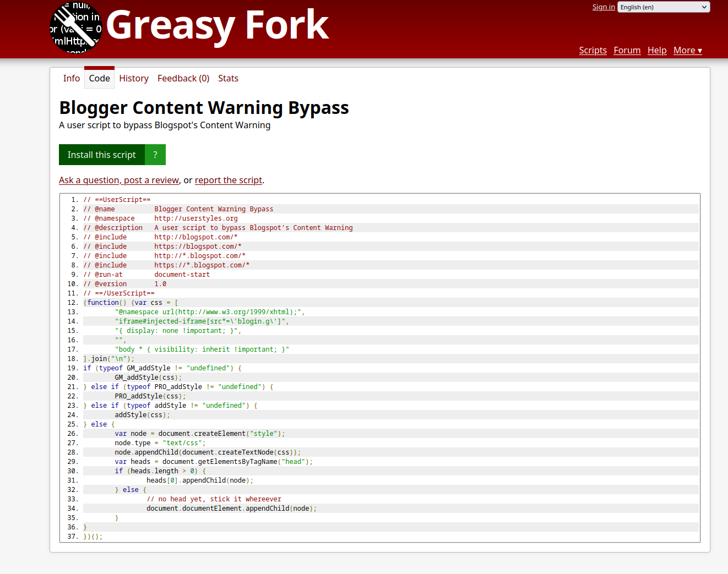
Task: Open the Forum link
Action: pyautogui.click(x=627, y=50)
